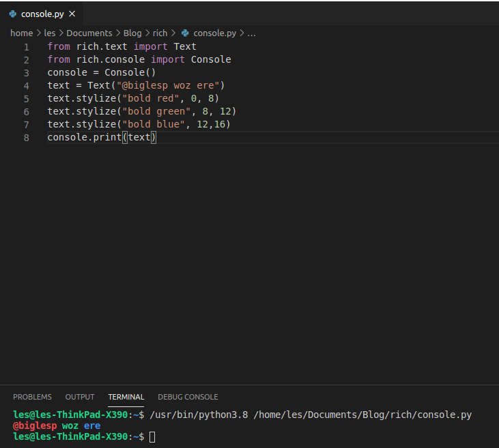Click the Python icon on console.py tab

tap(13, 14)
